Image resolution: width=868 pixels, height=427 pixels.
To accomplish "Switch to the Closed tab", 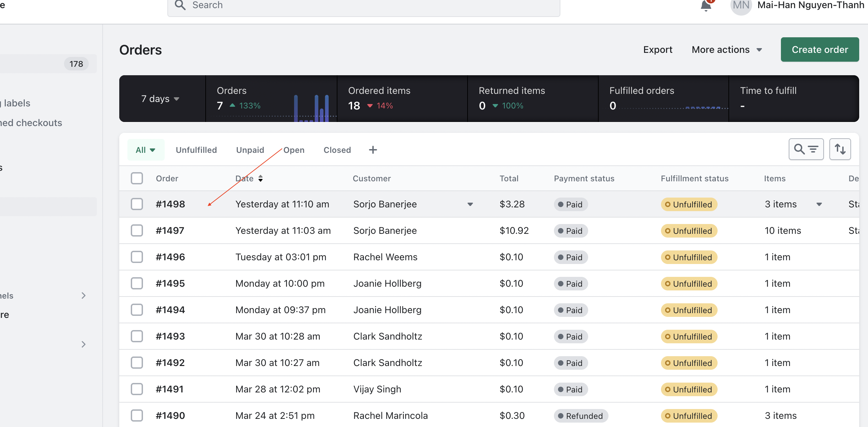I will point(337,150).
